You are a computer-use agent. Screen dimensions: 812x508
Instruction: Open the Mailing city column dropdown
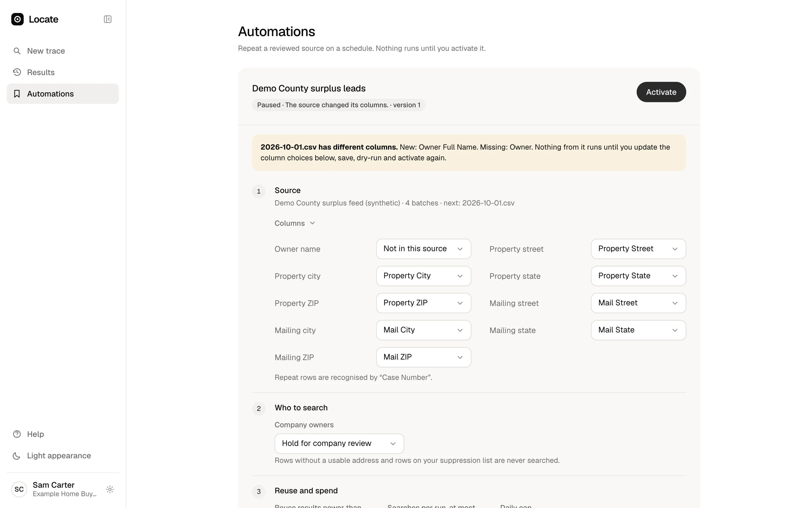[x=423, y=330]
